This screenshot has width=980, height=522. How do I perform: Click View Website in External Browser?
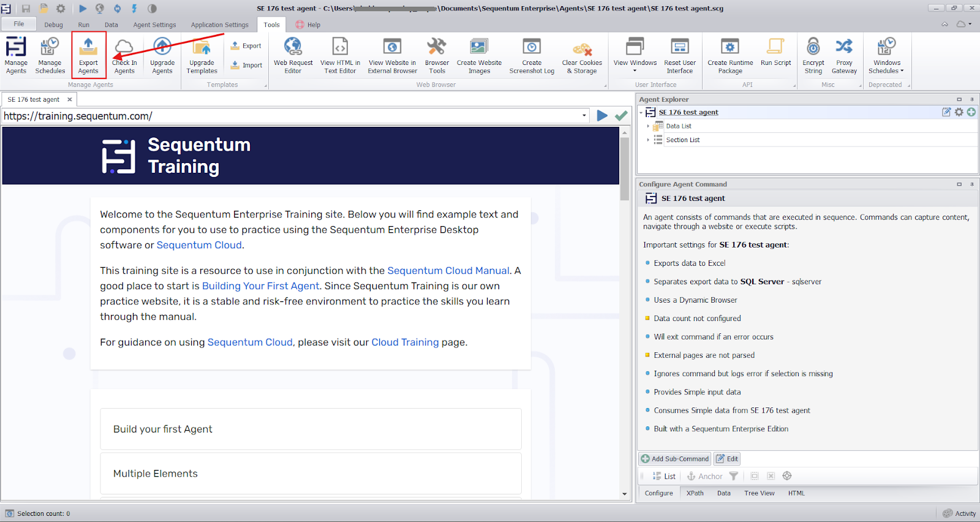pyautogui.click(x=392, y=55)
